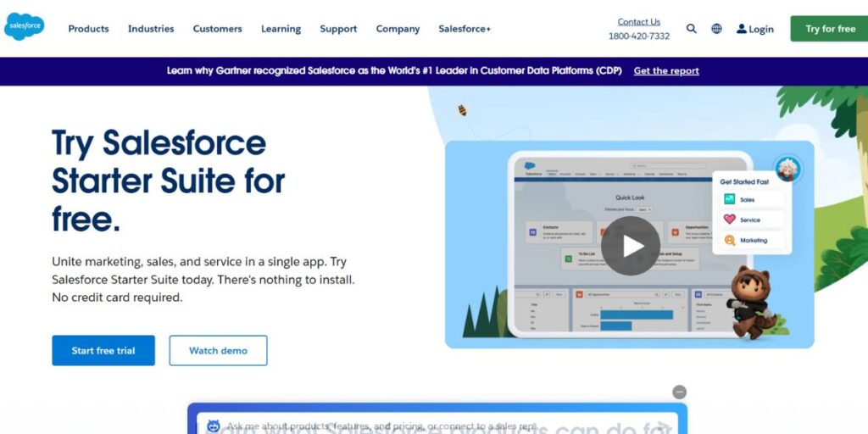Click the user avatar above Get Started Fast
The width and height of the screenshot is (868, 434).
pyautogui.click(x=787, y=169)
